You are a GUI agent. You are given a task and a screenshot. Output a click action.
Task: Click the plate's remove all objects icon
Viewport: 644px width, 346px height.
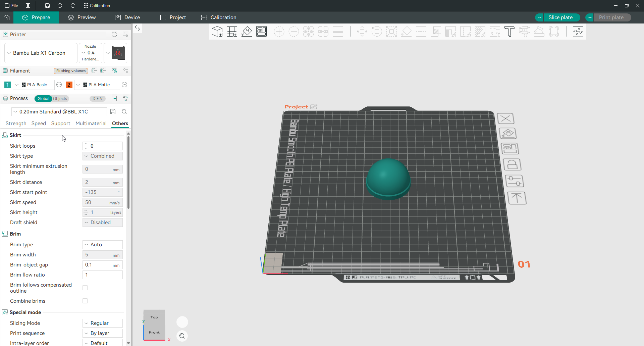tap(505, 118)
